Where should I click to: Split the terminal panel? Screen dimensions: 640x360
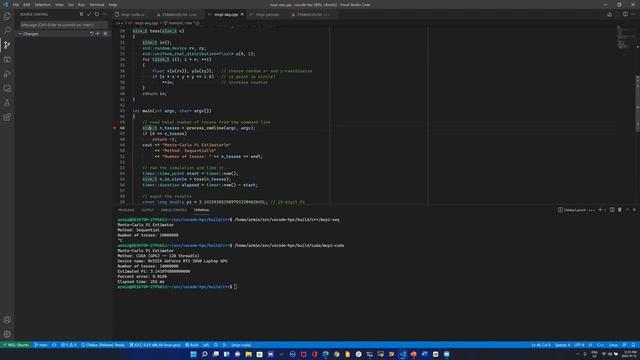(x=612, y=210)
